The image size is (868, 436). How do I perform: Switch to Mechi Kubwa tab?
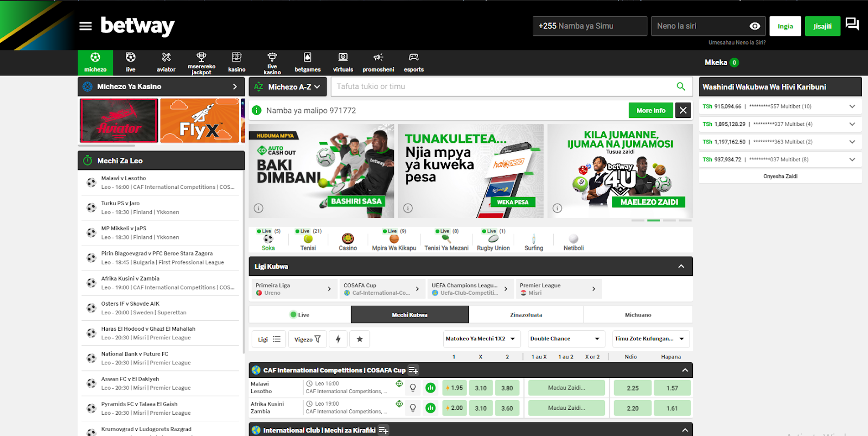[410, 315]
